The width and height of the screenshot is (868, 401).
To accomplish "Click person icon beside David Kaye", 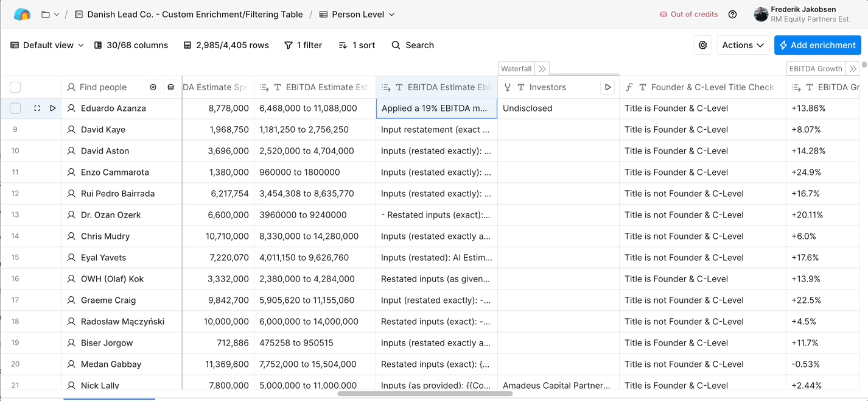I will pos(71,129).
